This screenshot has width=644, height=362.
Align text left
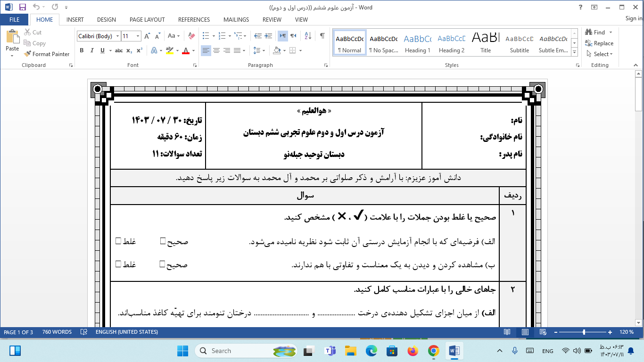coord(206,50)
